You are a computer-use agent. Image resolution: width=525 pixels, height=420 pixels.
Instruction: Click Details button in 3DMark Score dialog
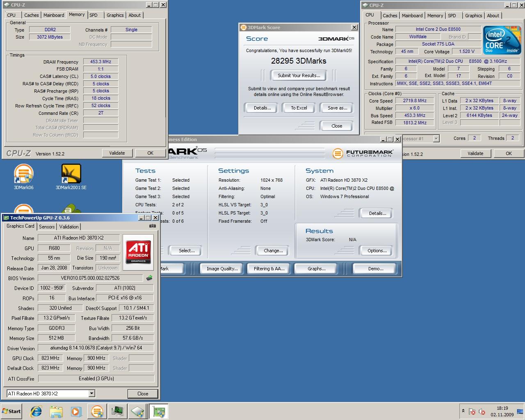(262, 108)
